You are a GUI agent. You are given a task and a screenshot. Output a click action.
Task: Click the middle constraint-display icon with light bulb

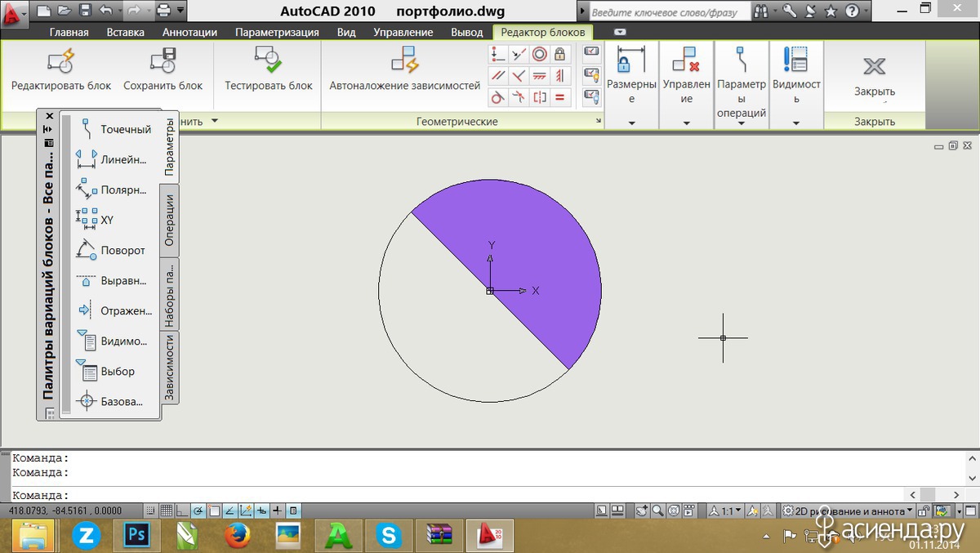coord(592,75)
